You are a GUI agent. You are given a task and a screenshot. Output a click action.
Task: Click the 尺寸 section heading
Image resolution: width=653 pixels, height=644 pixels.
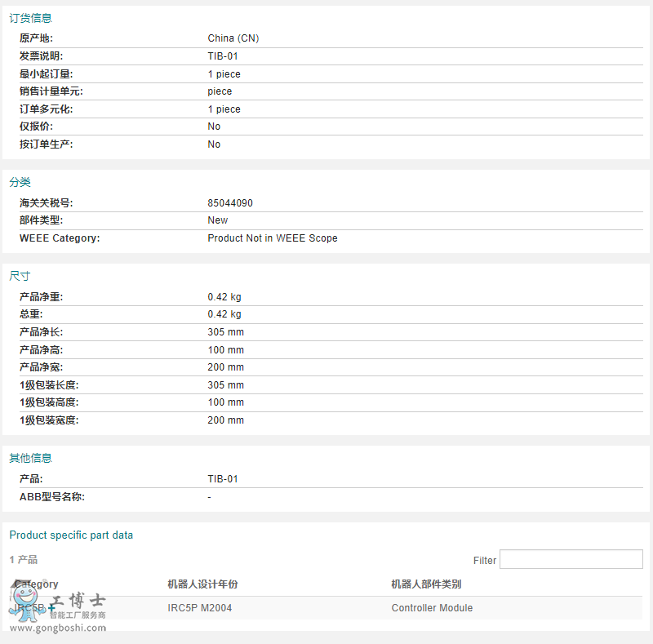[20, 276]
